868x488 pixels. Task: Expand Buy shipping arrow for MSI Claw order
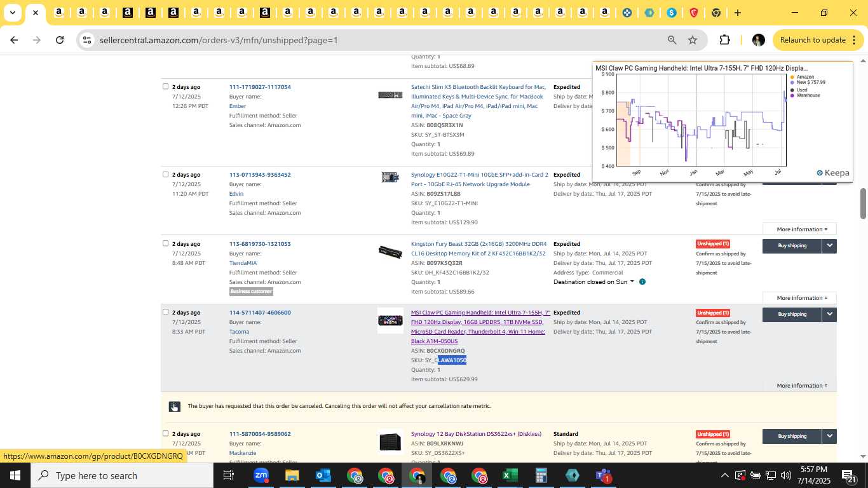829,314
